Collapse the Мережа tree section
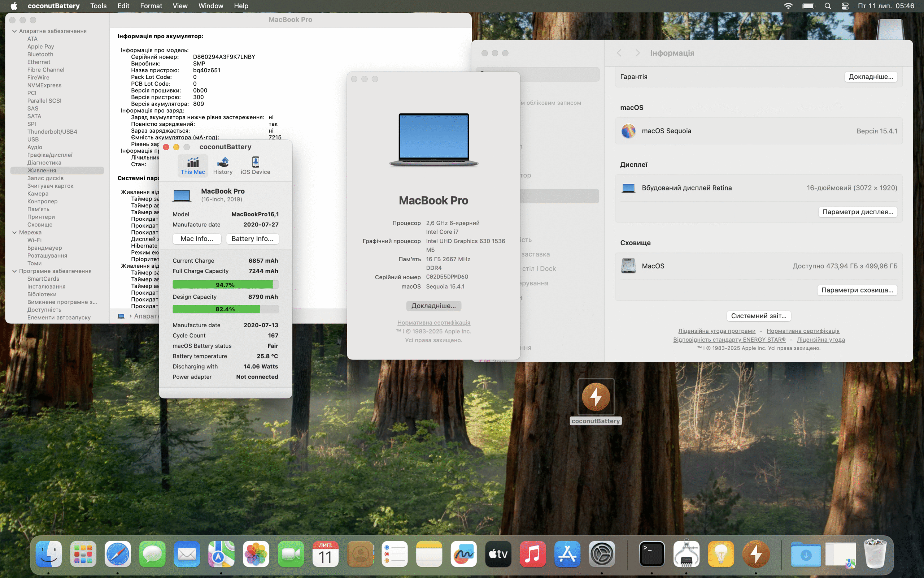The image size is (924, 578). click(x=14, y=232)
